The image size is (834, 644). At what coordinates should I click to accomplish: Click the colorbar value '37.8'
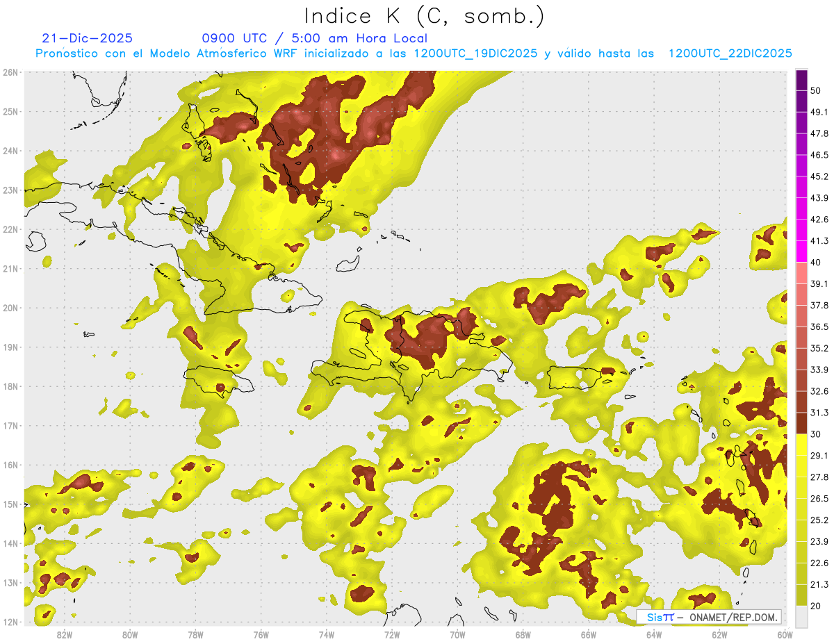[x=819, y=306]
